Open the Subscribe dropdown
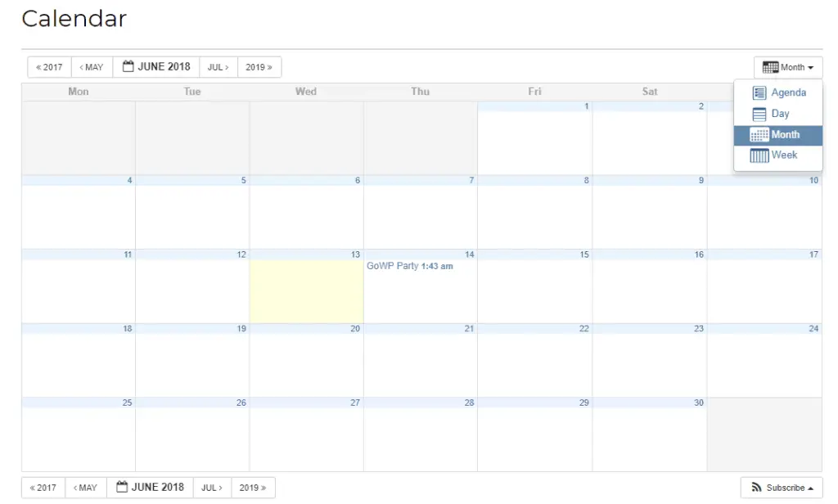The width and height of the screenshot is (838, 504). pyautogui.click(x=782, y=488)
